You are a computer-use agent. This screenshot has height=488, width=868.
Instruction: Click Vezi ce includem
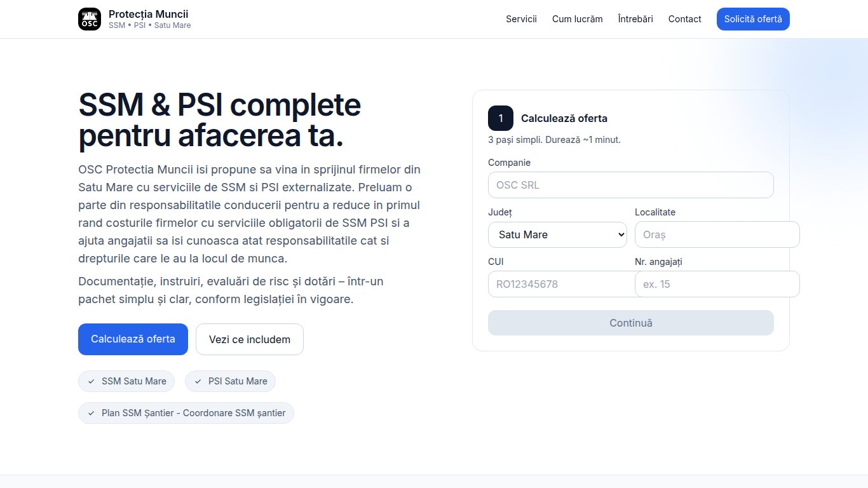(x=249, y=339)
